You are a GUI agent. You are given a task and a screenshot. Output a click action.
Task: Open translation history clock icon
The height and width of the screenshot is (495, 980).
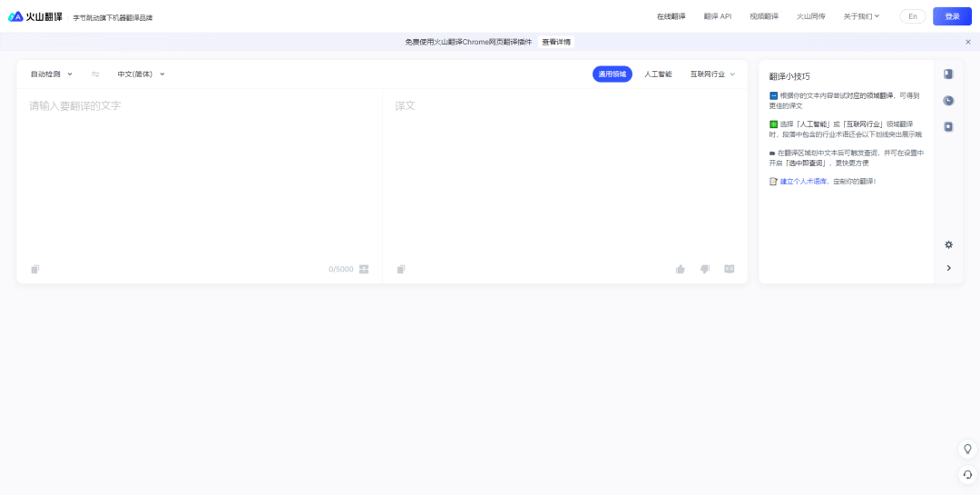pyautogui.click(x=948, y=100)
